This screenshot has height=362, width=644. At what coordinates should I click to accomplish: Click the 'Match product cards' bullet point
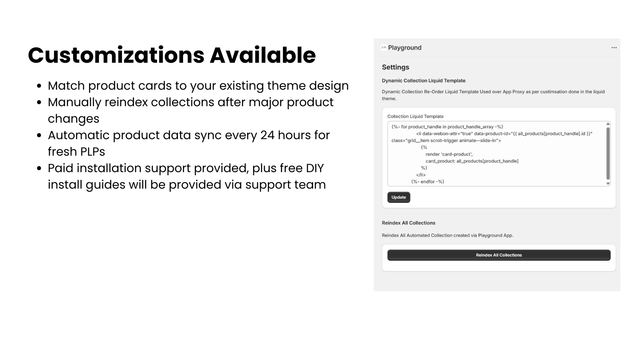(198, 86)
